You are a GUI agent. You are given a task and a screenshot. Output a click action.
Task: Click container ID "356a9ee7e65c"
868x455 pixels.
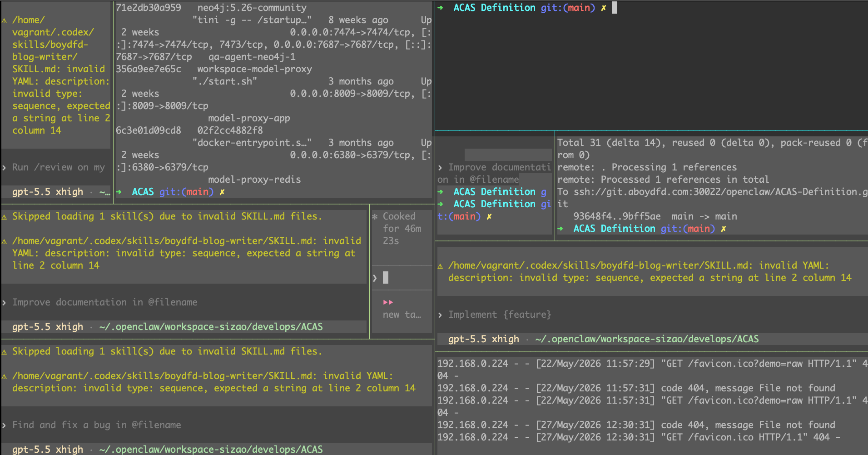[x=149, y=69]
